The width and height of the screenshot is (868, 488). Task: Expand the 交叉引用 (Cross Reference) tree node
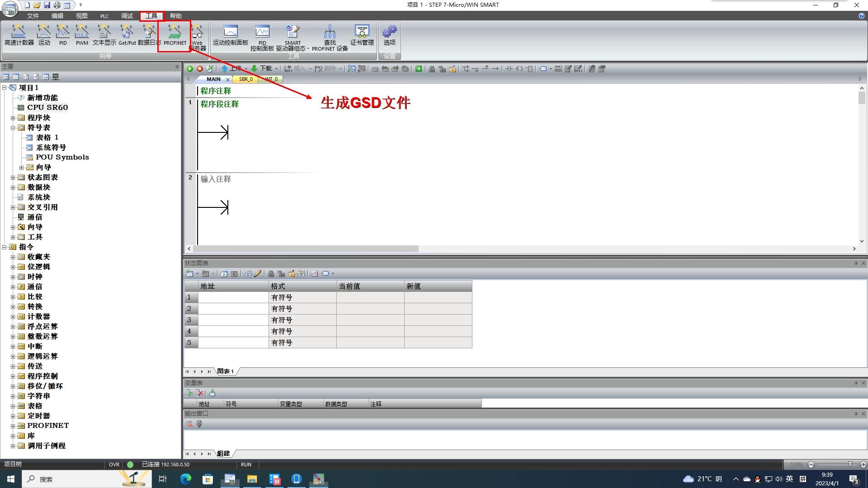(13, 207)
